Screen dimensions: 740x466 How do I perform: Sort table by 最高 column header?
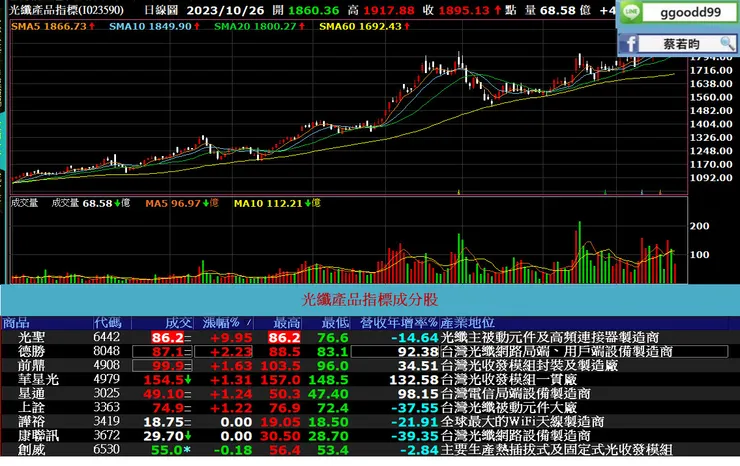pyautogui.click(x=286, y=323)
